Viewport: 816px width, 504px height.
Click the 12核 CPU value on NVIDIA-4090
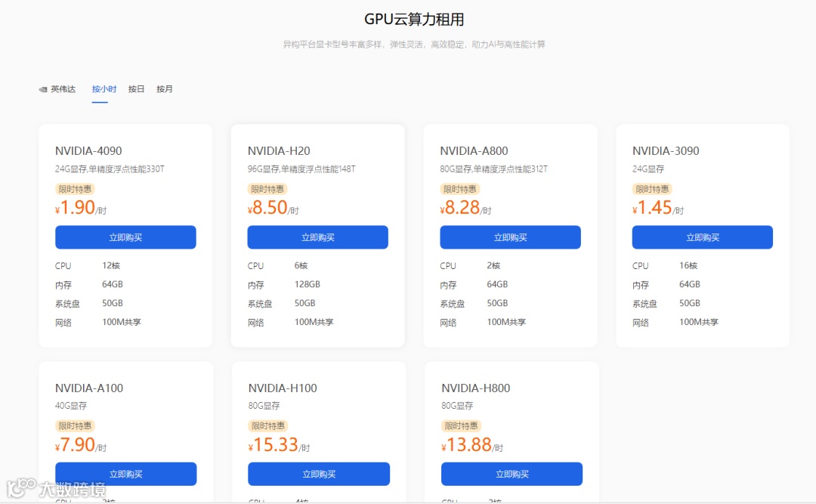coord(111,265)
